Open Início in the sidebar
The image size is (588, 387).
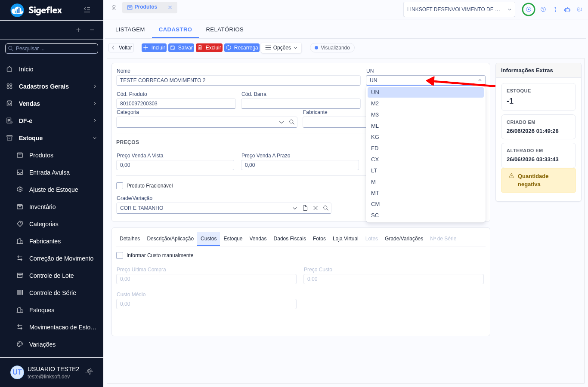52,69
